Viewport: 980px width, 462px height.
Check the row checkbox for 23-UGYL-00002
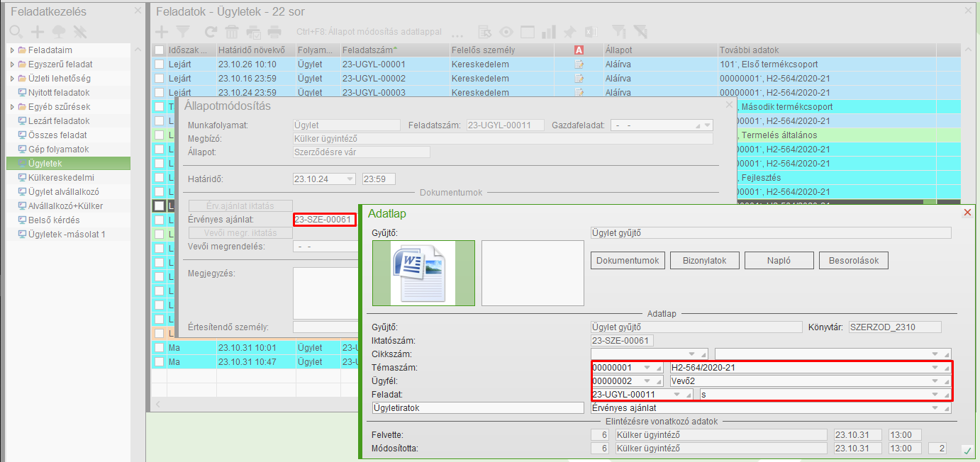point(159,79)
